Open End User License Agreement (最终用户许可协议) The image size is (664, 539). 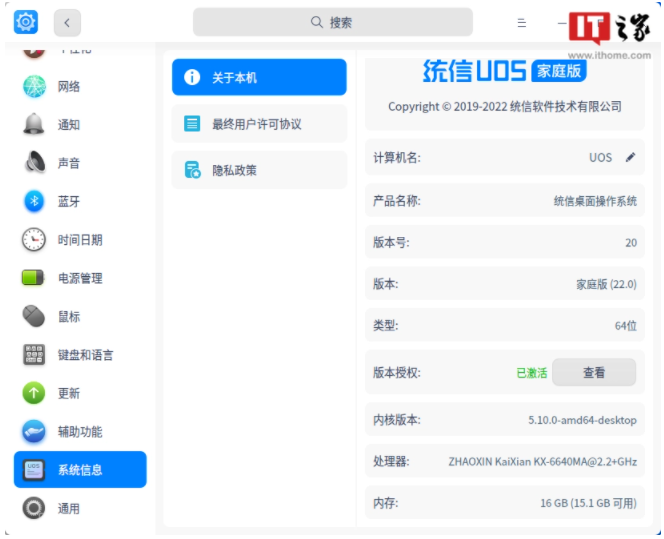pyautogui.click(x=259, y=124)
